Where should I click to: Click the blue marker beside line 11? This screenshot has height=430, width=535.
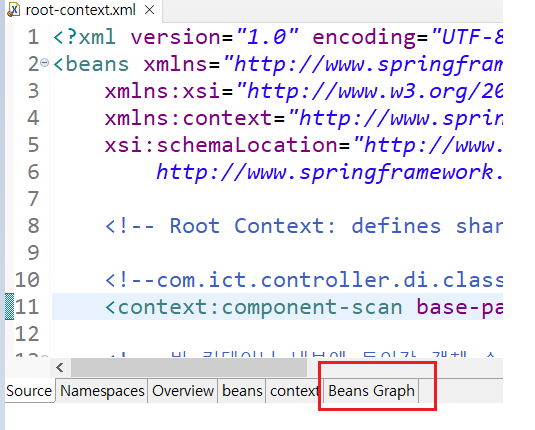click(x=10, y=306)
